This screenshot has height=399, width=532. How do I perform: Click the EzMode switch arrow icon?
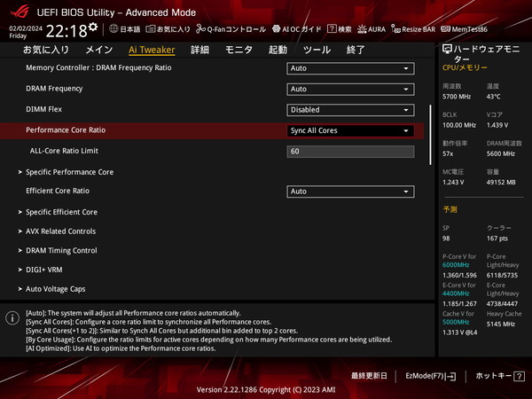(451, 376)
